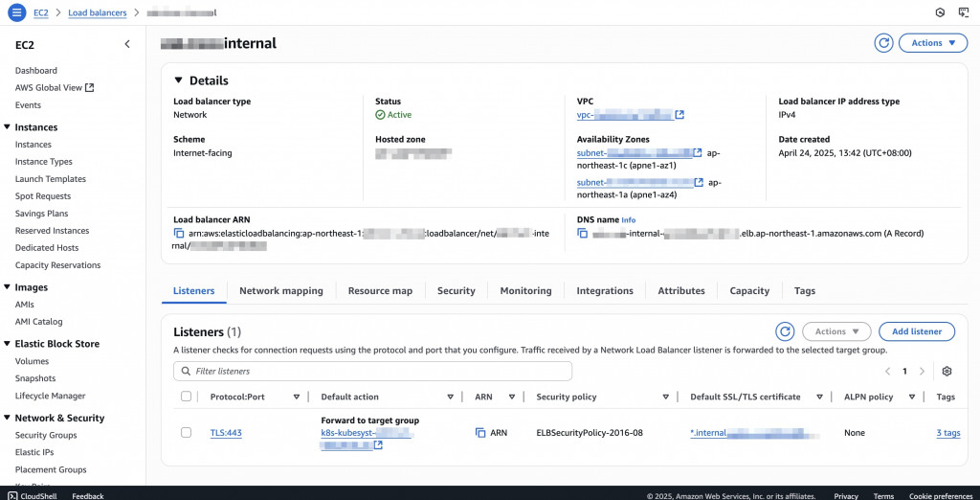Viewport: 980px width, 500px height.
Task: Open the Listeners Actions dropdown
Action: tap(836, 331)
